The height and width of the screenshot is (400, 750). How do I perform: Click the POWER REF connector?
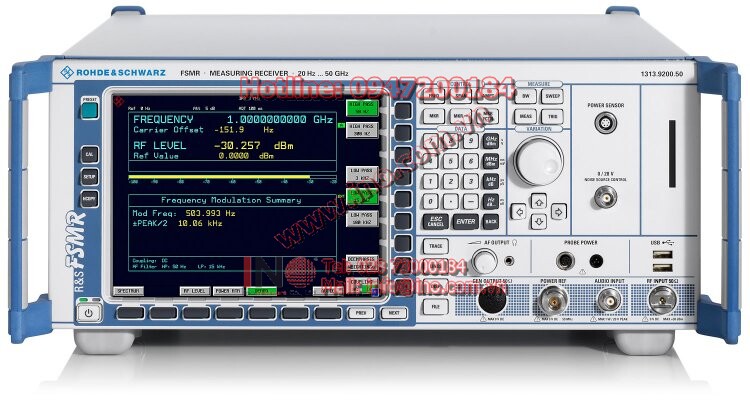[553, 301]
